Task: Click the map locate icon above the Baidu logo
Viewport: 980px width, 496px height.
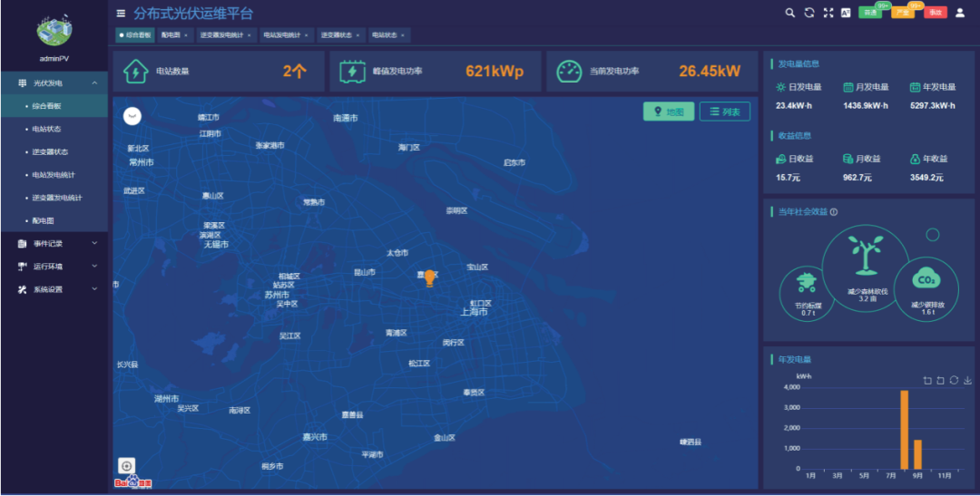Action: tap(126, 466)
